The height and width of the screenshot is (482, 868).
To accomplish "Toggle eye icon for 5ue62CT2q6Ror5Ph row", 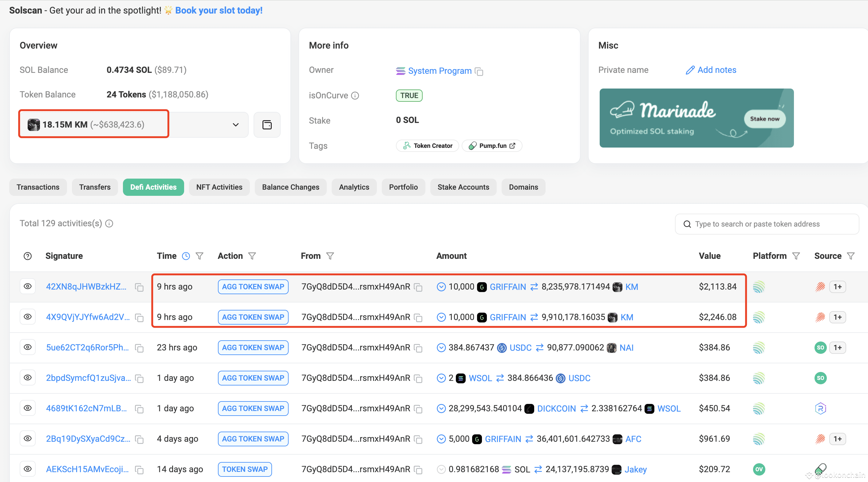I will [x=28, y=347].
